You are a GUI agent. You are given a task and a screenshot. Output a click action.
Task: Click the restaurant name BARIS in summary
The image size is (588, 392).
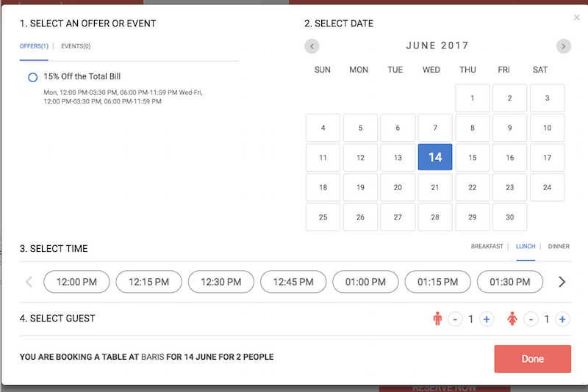point(153,357)
